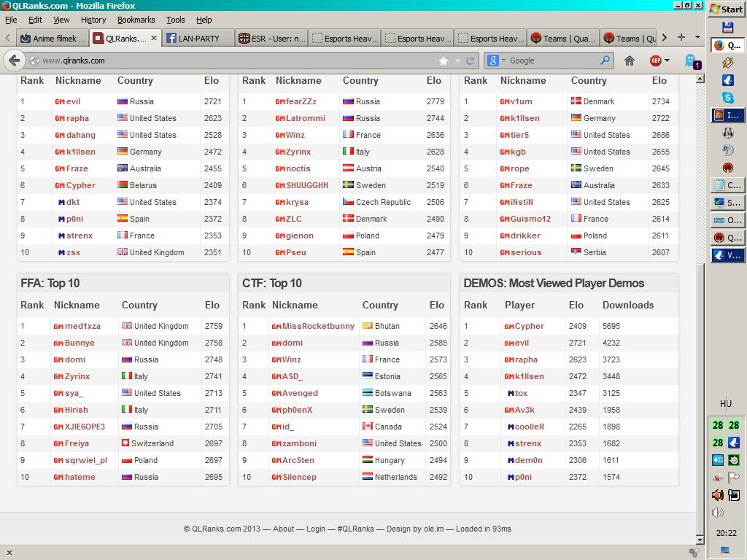Open player Latrommi profile link

pyautogui.click(x=306, y=118)
